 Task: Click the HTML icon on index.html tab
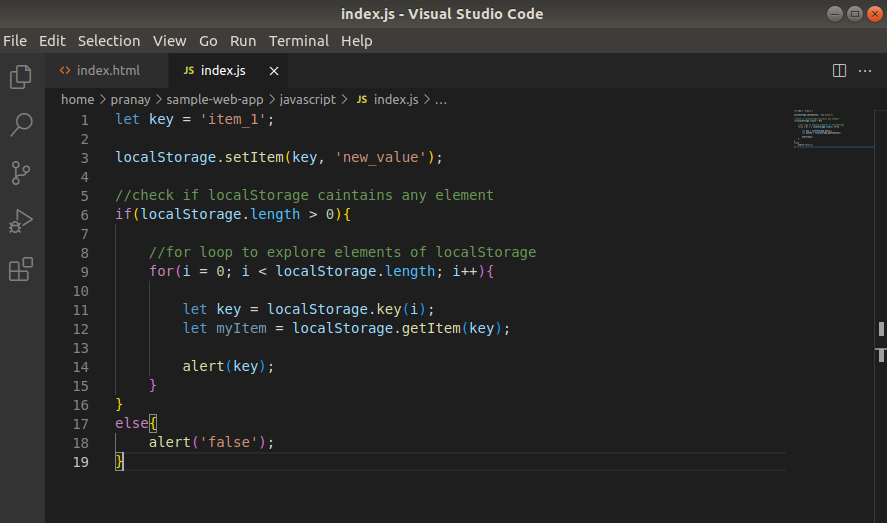[65, 71]
